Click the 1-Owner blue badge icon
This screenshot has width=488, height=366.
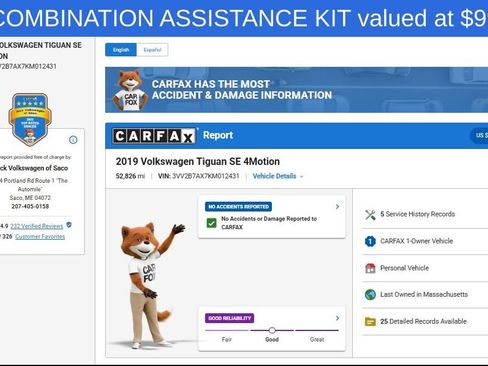pyautogui.click(x=370, y=241)
